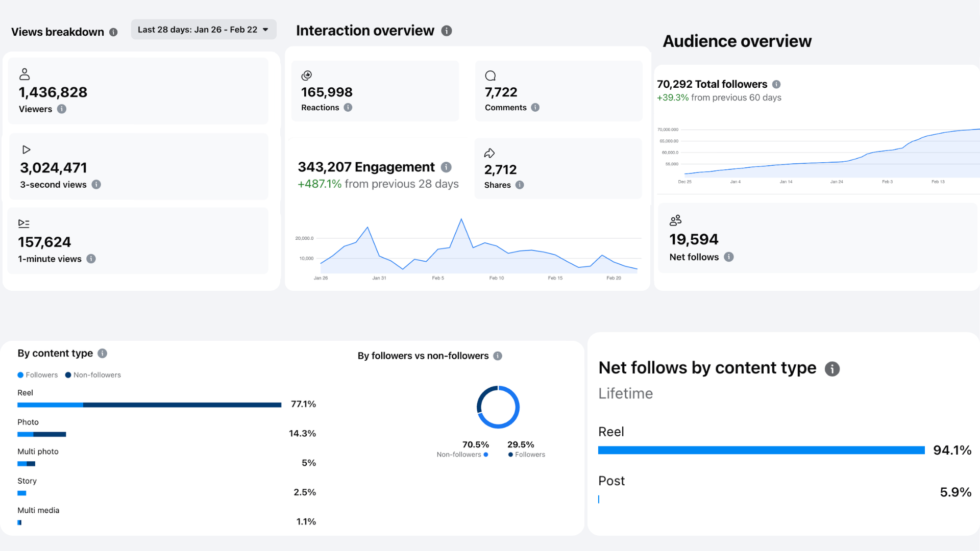The width and height of the screenshot is (980, 551).
Task: Click info icon next to Shares
Action: 520,185
